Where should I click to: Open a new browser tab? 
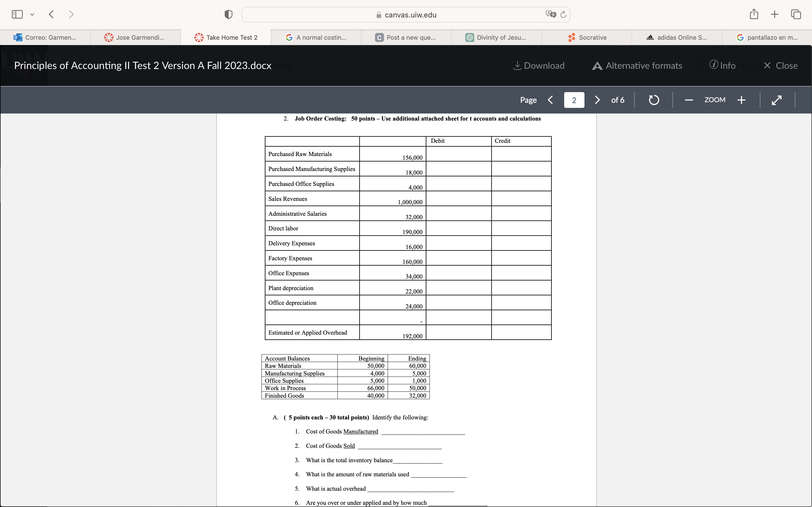(775, 14)
